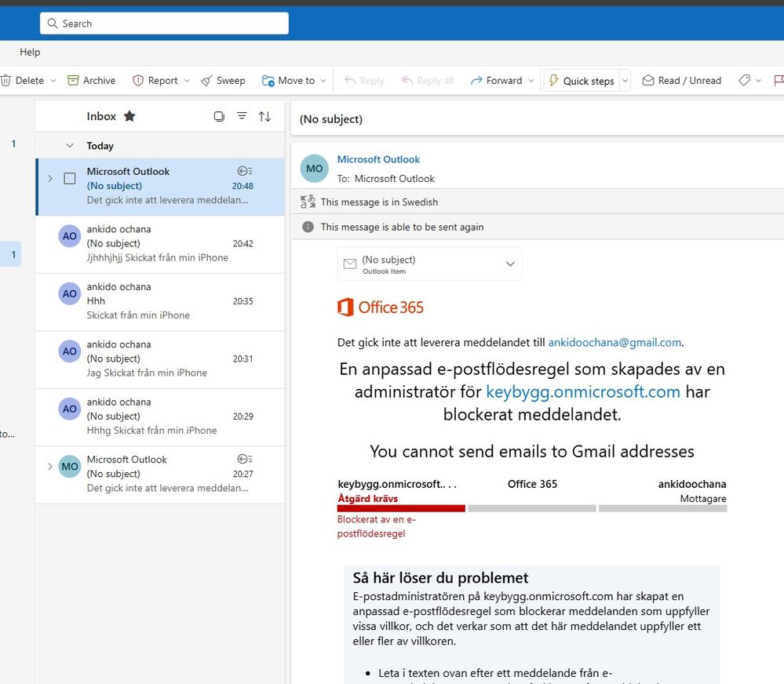
Task: Click MO sender avatar in reading pane
Action: click(315, 169)
